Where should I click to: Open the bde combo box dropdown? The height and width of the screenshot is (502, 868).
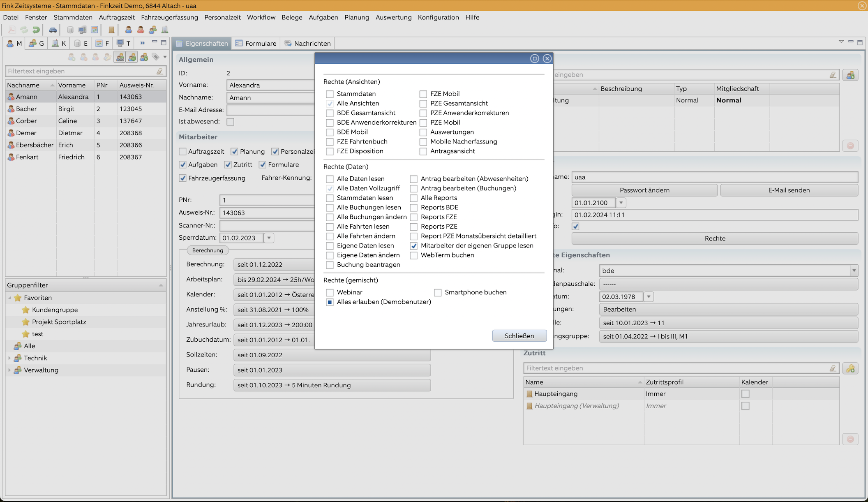[x=854, y=271]
